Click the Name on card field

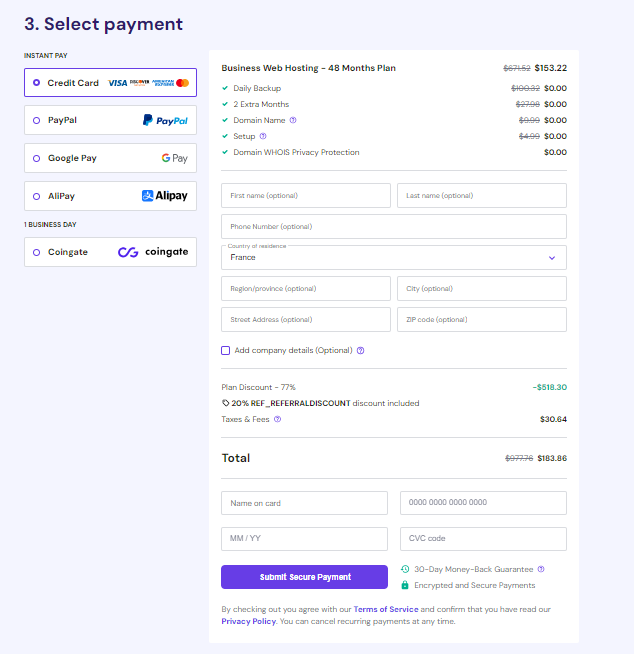coord(304,503)
